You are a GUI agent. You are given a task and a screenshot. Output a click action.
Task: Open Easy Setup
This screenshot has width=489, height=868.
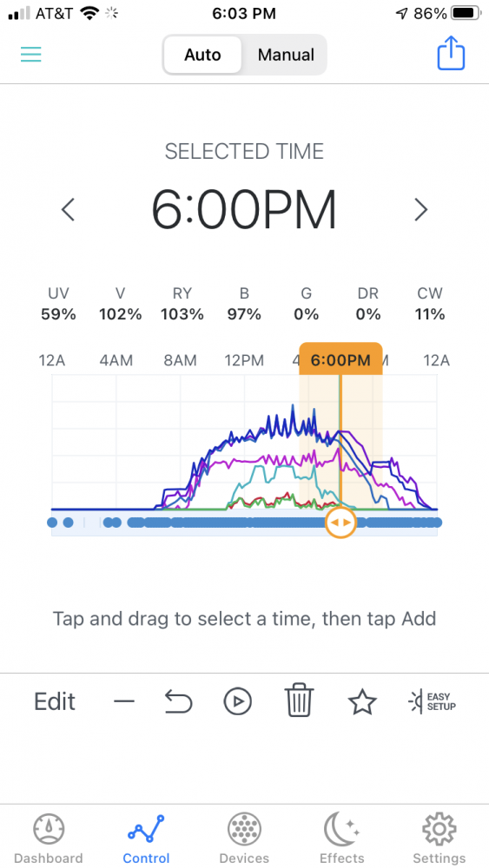tap(432, 701)
